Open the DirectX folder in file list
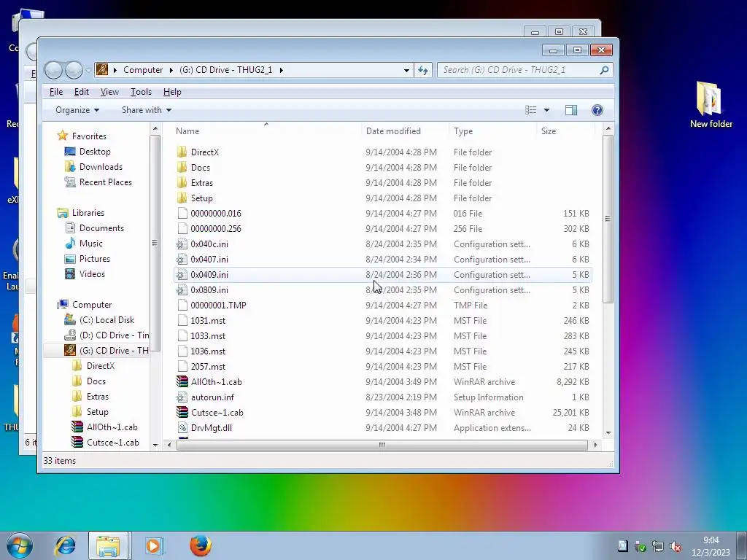The width and height of the screenshot is (747, 560). click(x=204, y=152)
